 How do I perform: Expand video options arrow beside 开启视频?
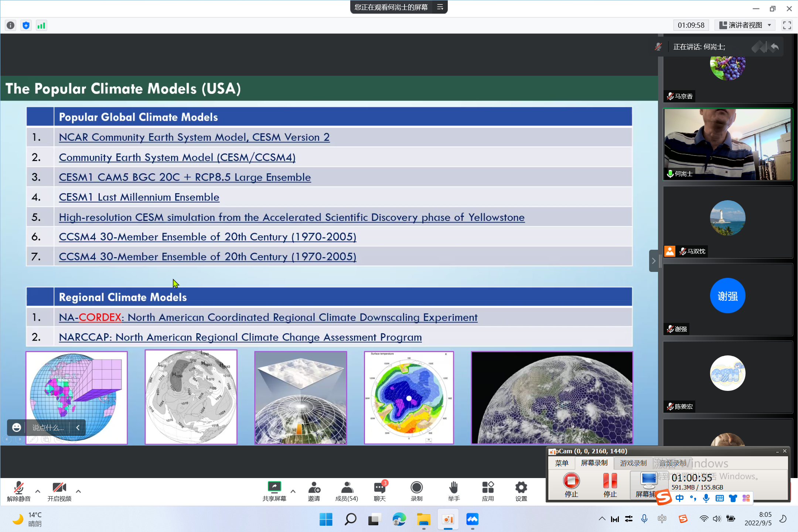coord(78,491)
